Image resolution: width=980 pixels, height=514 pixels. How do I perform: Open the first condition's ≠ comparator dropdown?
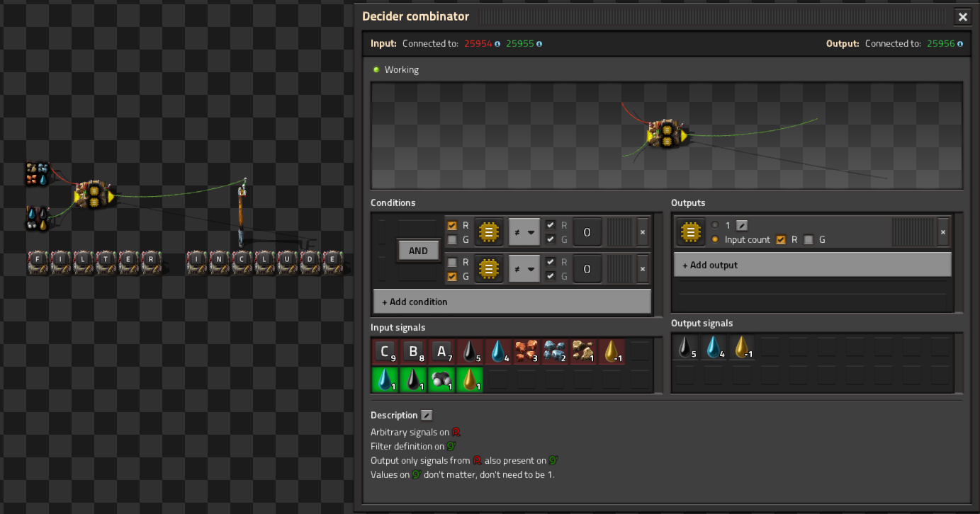click(524, 232)
